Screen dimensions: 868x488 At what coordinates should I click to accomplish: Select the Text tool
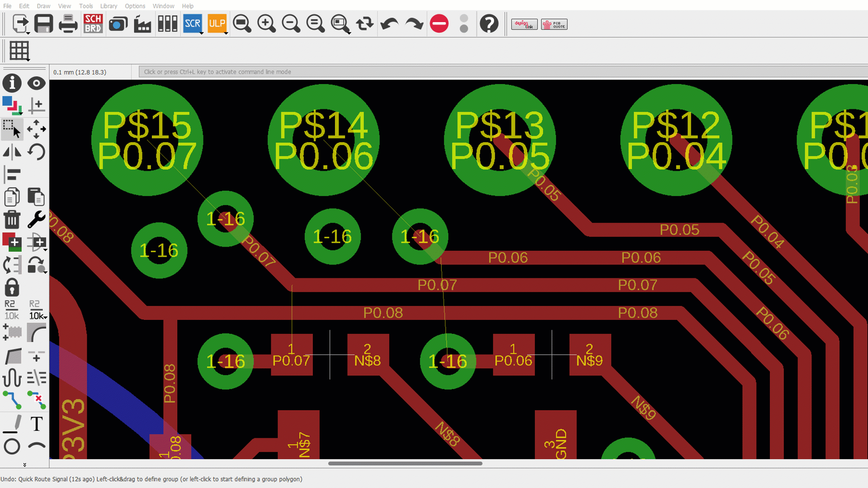[x=36, y=424]
